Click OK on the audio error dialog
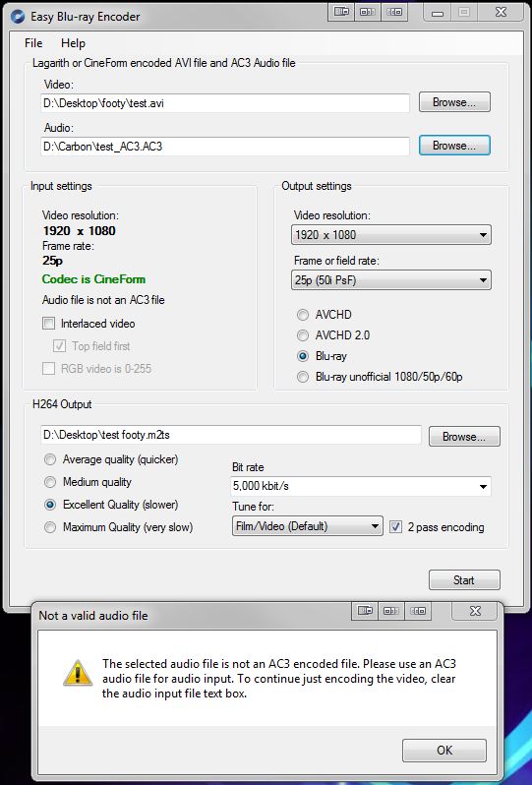This screenshot has width=532, height=785. [444, 750]
